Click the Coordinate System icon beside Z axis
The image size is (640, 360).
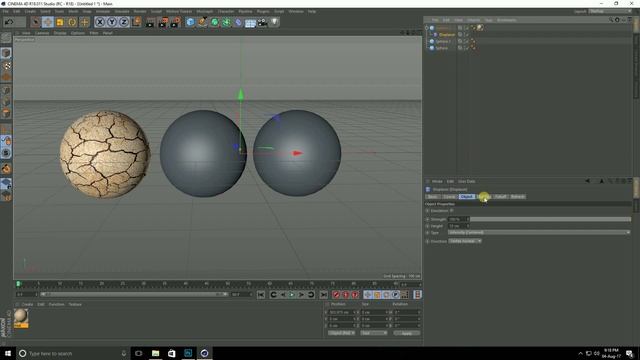click(x=136, y=22)
